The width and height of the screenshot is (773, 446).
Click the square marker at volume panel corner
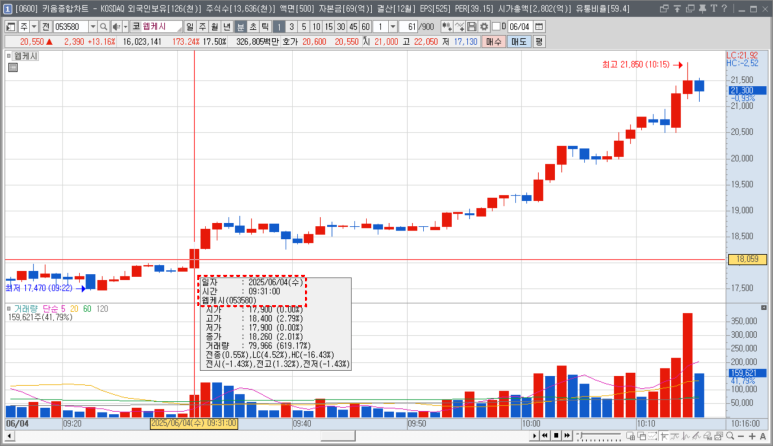click(x=764, y=308)
